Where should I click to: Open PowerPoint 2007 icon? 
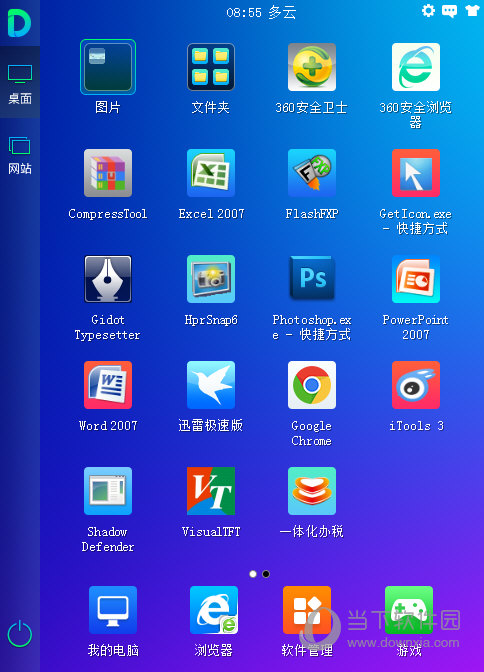tap(415, 279)
